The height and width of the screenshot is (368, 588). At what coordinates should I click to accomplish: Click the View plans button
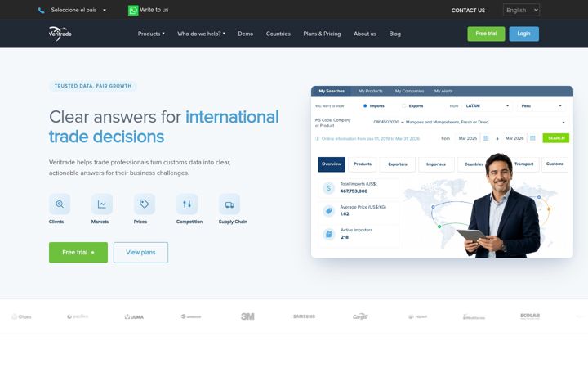click(140, 253)
